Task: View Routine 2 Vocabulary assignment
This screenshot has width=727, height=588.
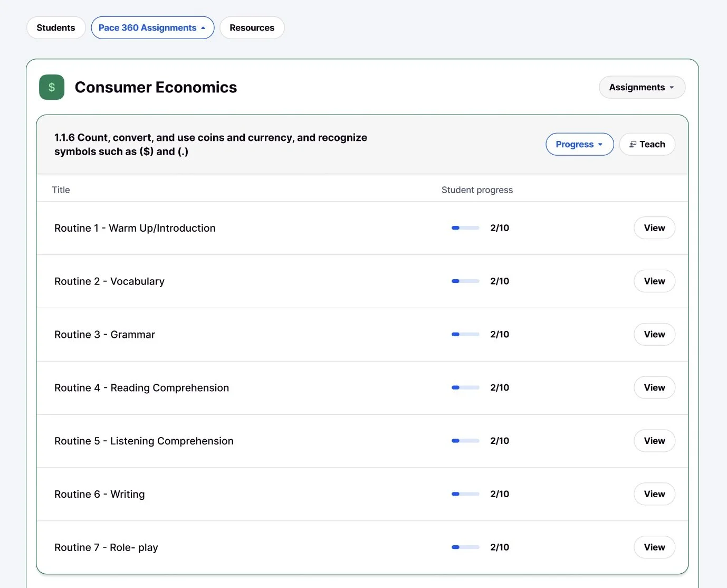Action: point(654,281)
